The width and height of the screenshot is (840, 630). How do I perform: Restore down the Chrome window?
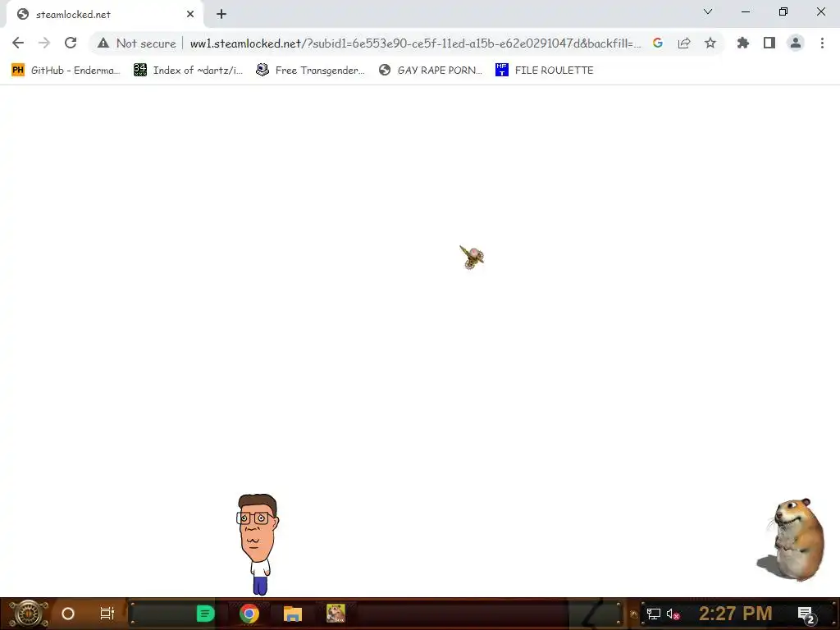pos(783,11)
